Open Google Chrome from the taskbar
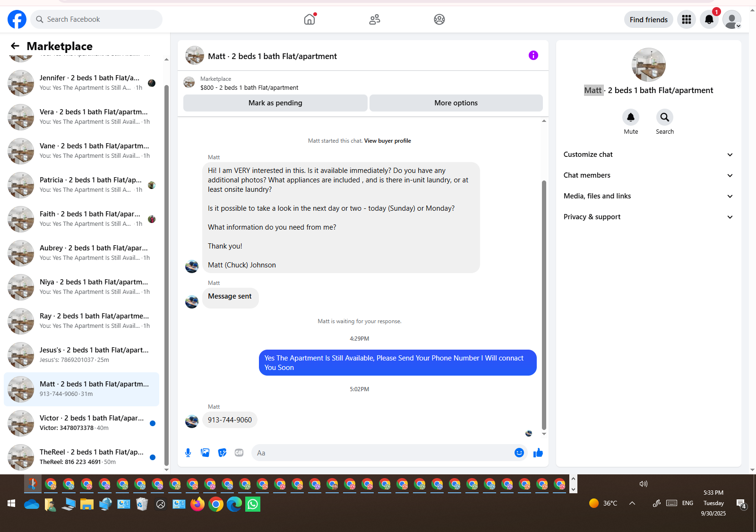 (x=216, y=504)
